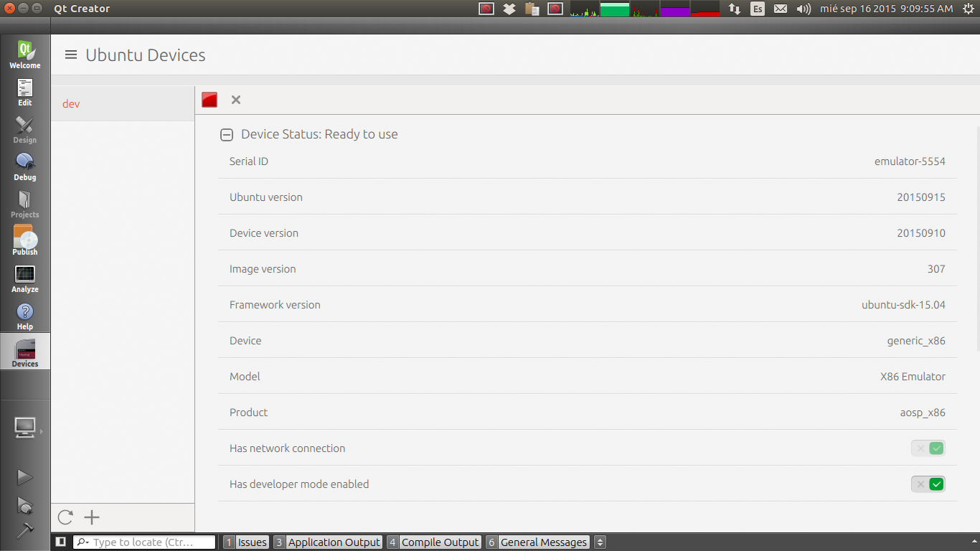Toggle the sidebar visibility button in status bar

61,542
